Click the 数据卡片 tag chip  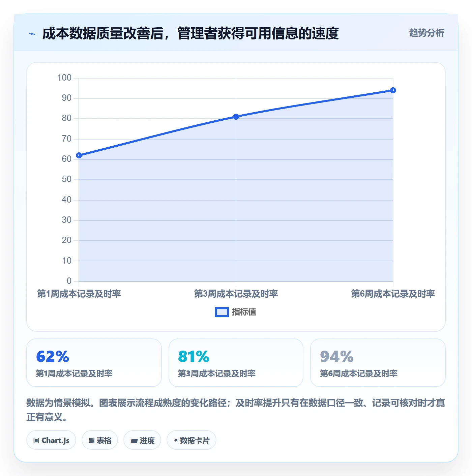pos(191,440)
